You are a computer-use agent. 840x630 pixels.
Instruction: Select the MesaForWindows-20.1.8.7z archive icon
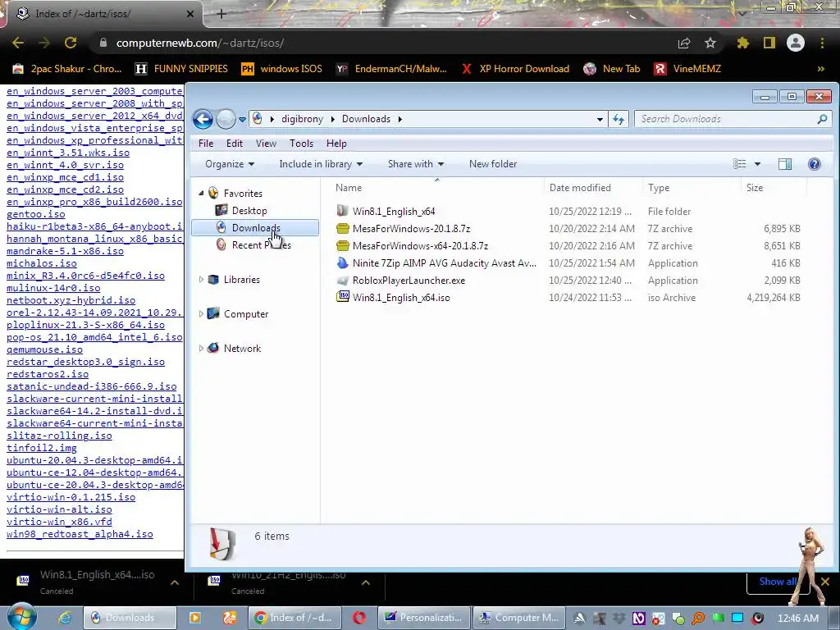coord(342,229)
